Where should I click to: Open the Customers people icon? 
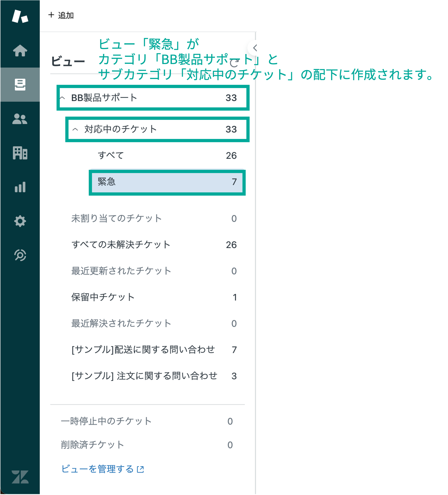(20, 119)
